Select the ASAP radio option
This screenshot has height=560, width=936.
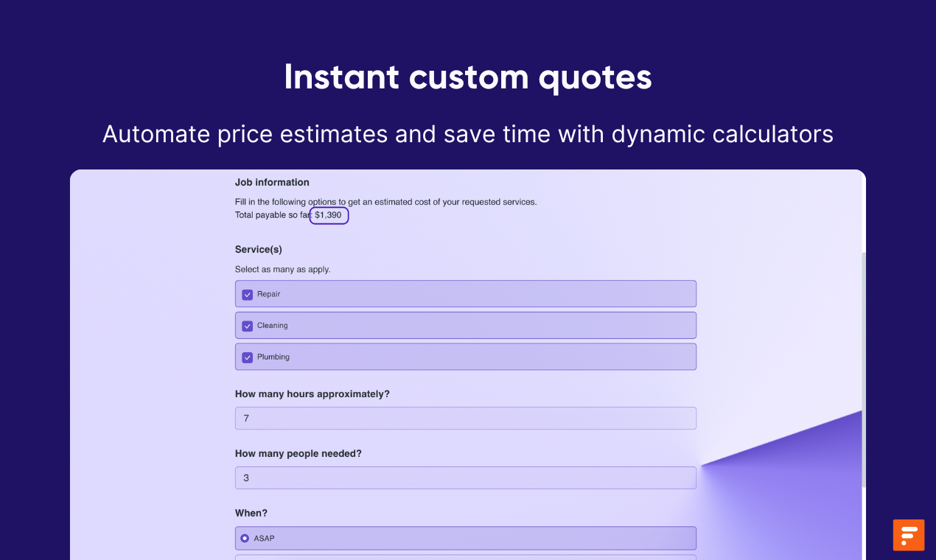[245, 539]
